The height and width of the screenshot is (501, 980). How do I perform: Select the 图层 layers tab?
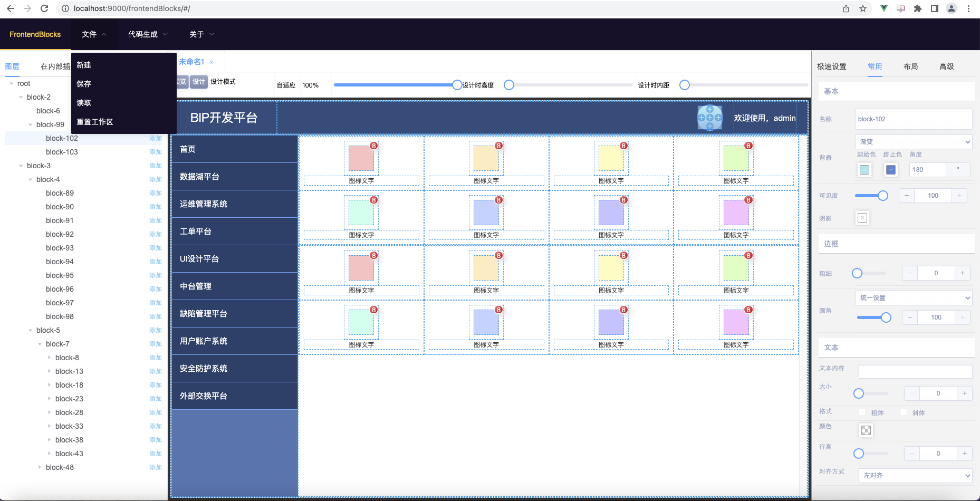(12, 66)
